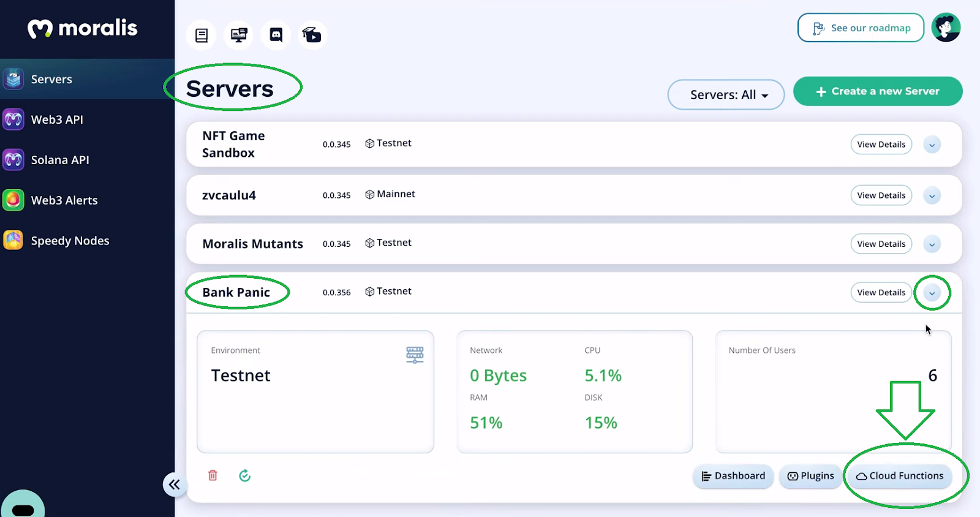
Task: Collapse the sidebar with double-chevron button
Action: pos(175,485)
